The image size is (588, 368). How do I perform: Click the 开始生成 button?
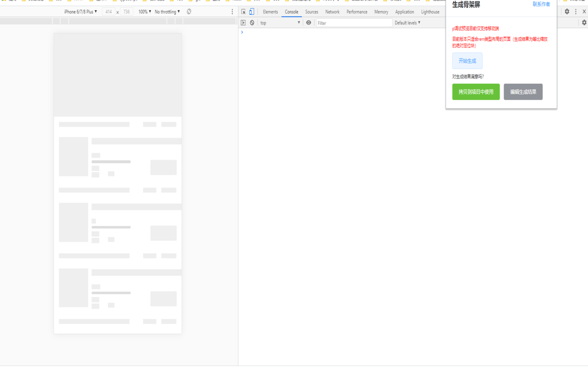(467, 60)
